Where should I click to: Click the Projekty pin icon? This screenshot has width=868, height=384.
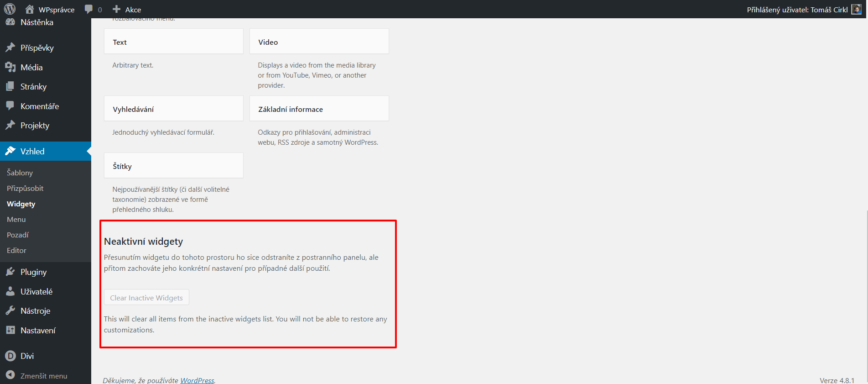[10, 125]
